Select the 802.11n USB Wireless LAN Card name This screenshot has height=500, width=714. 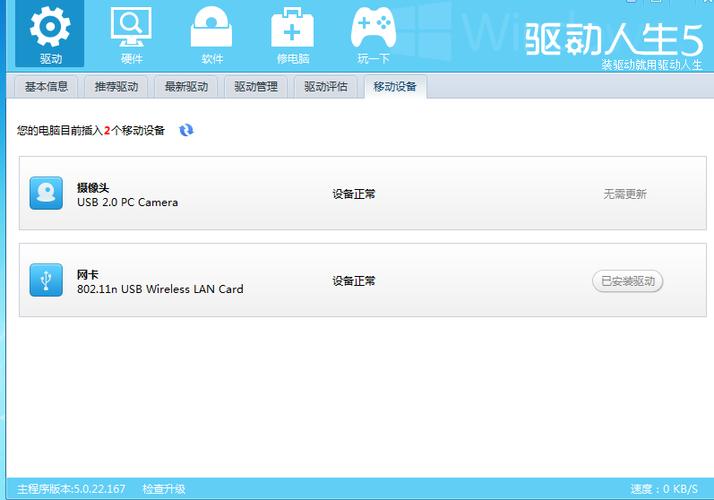[160, 289]
